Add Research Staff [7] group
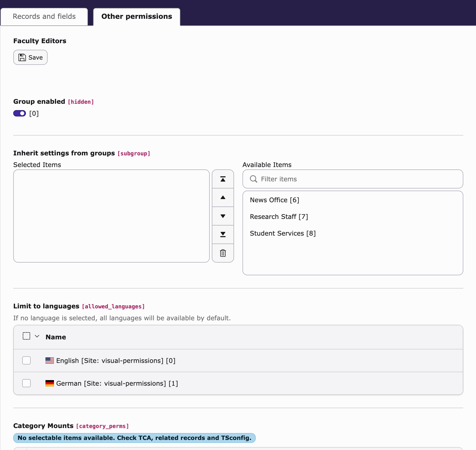476x450 pixels. click(x=279, y=217)
